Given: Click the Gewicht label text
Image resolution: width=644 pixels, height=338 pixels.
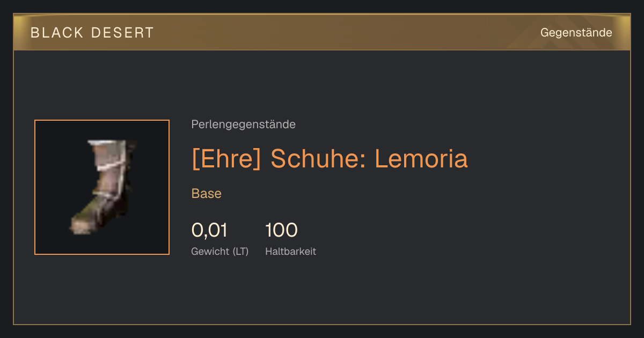Looking at the screenshot, I should point(210,252).
